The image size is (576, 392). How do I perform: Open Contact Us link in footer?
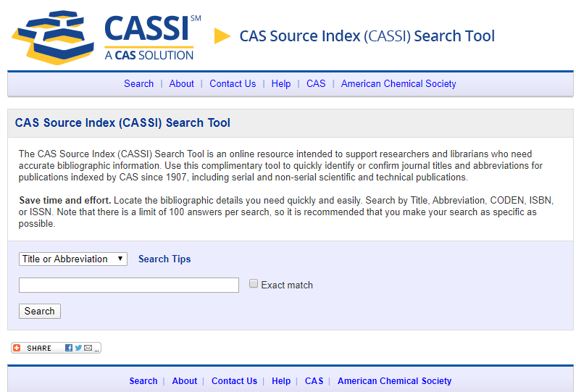pos(234,381)
